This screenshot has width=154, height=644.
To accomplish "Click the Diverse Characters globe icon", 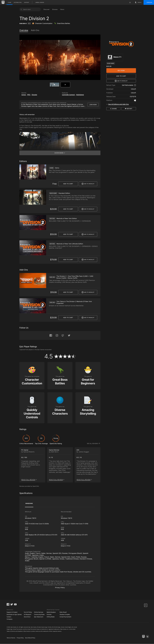I will 60,400.
